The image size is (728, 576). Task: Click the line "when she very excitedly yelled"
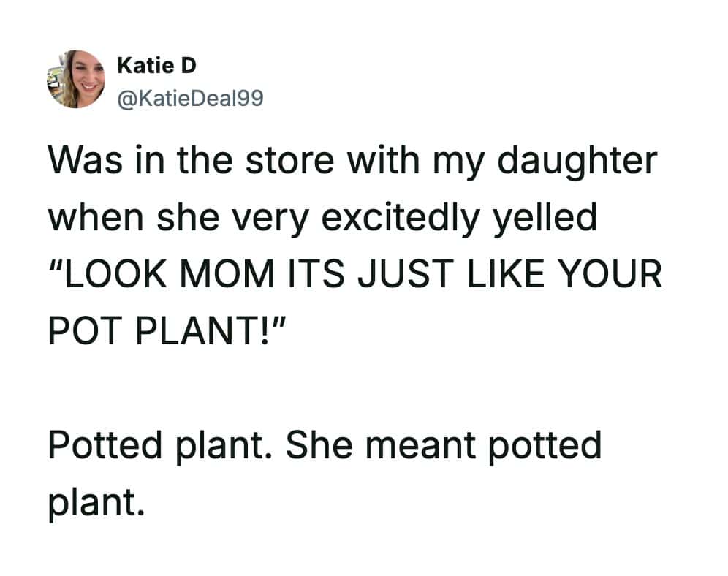coord(322,218)
